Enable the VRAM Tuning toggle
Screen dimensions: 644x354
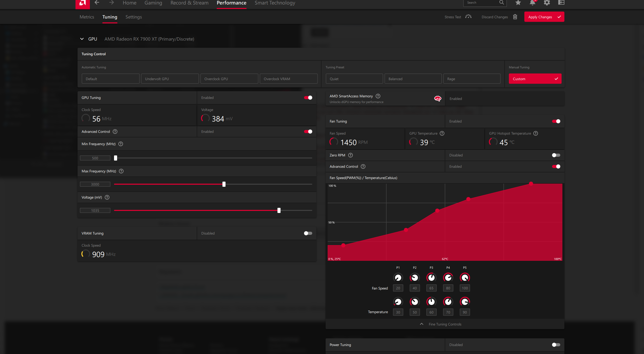[x=308, y=233]
